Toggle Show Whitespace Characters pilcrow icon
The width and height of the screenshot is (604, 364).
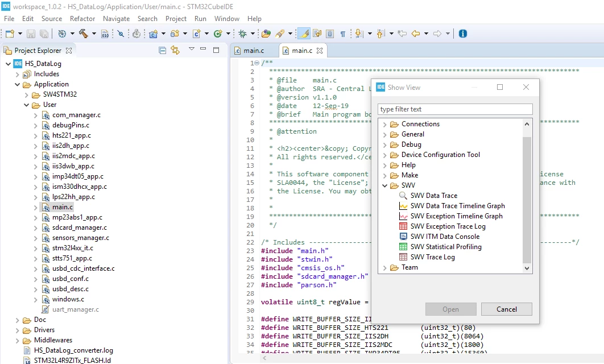pos(342,34)
